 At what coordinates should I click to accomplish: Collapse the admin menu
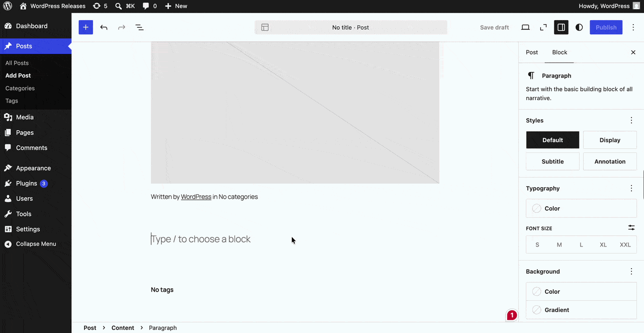tap(36, 244)
